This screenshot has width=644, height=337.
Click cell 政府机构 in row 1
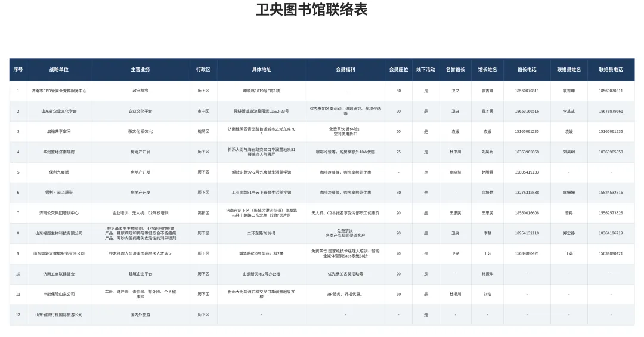click(140, 91)
